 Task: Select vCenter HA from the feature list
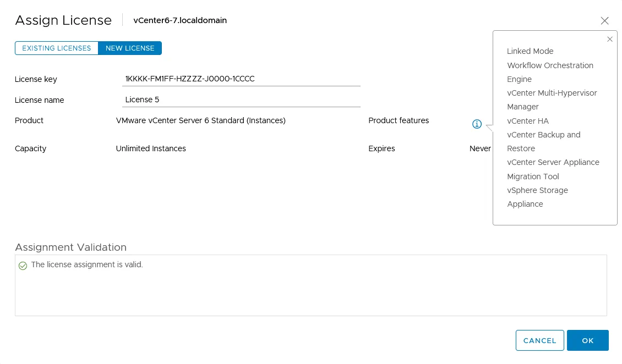pos(528,121)
